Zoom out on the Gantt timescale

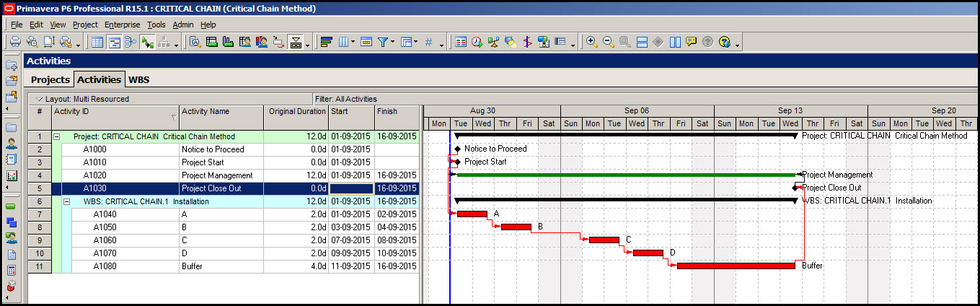[x=608, y=42]
